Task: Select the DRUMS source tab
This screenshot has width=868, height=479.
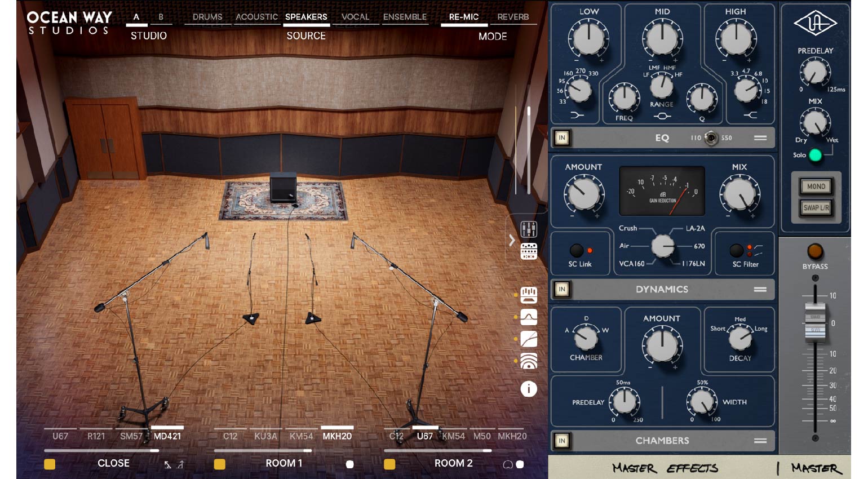Action: (x=207, y=17)
